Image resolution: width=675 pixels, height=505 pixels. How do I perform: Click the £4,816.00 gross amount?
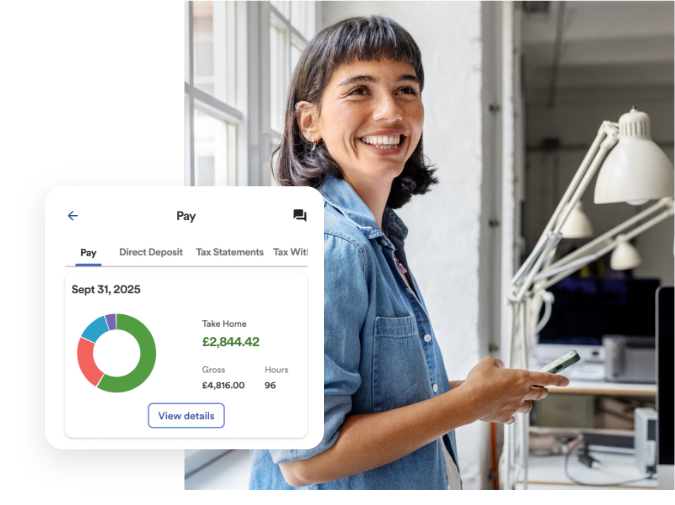pos(223,385)
